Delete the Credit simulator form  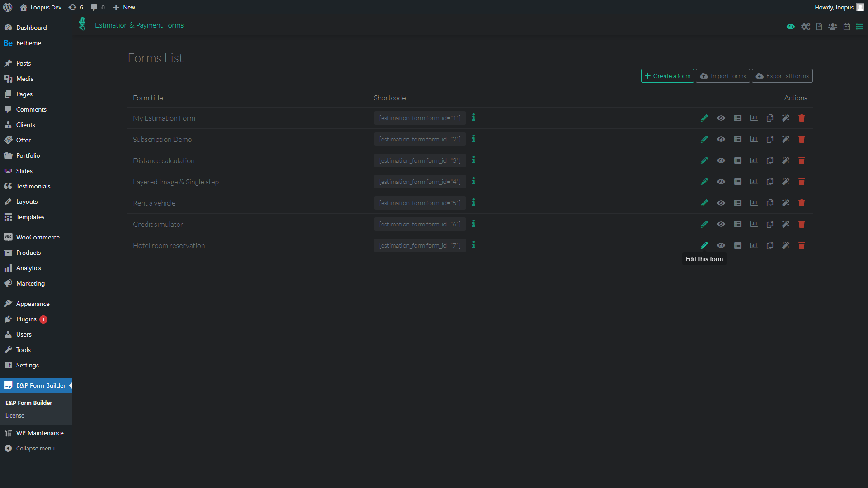[x=802, y=224]
